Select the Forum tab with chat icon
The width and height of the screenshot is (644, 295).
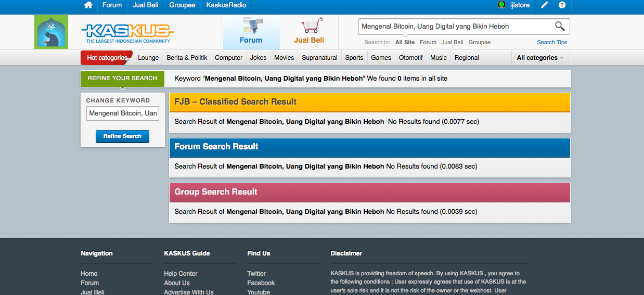251,32
